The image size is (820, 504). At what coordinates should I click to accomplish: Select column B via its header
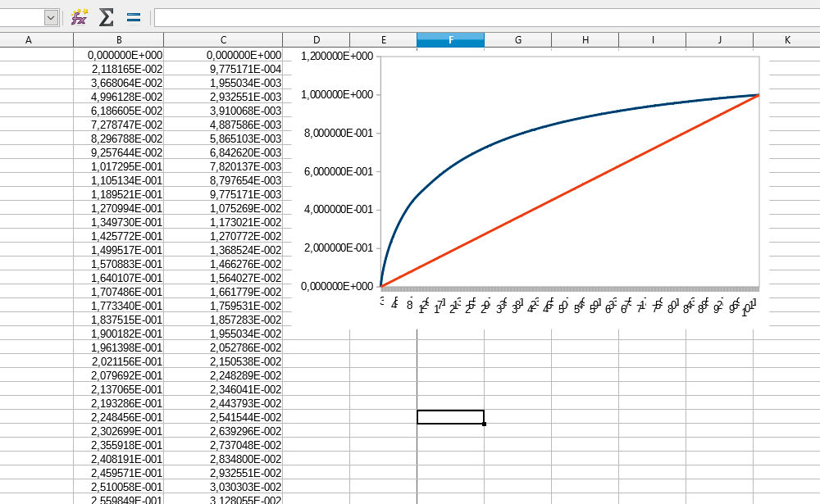(119, 40)
